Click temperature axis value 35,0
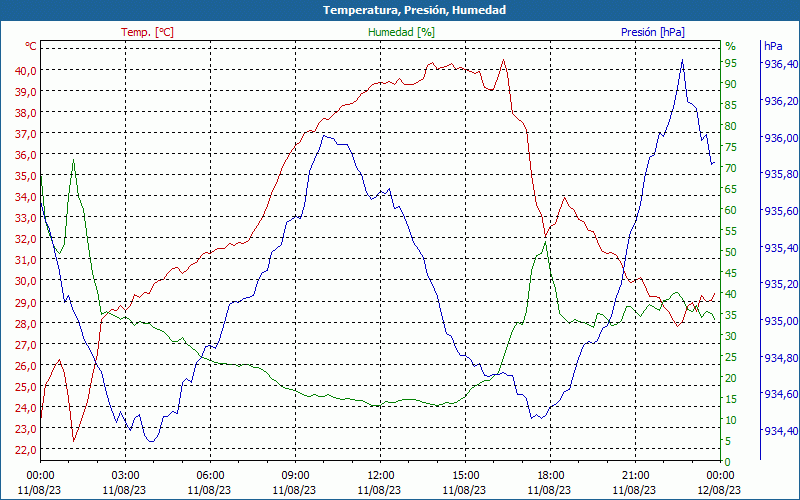This screenshot has height=500, width=800. click(26, 177)
